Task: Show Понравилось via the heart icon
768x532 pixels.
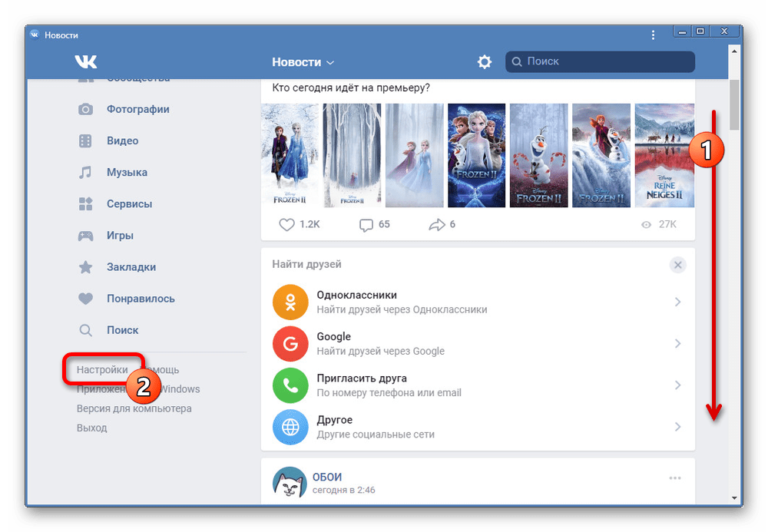Action: 85,299
